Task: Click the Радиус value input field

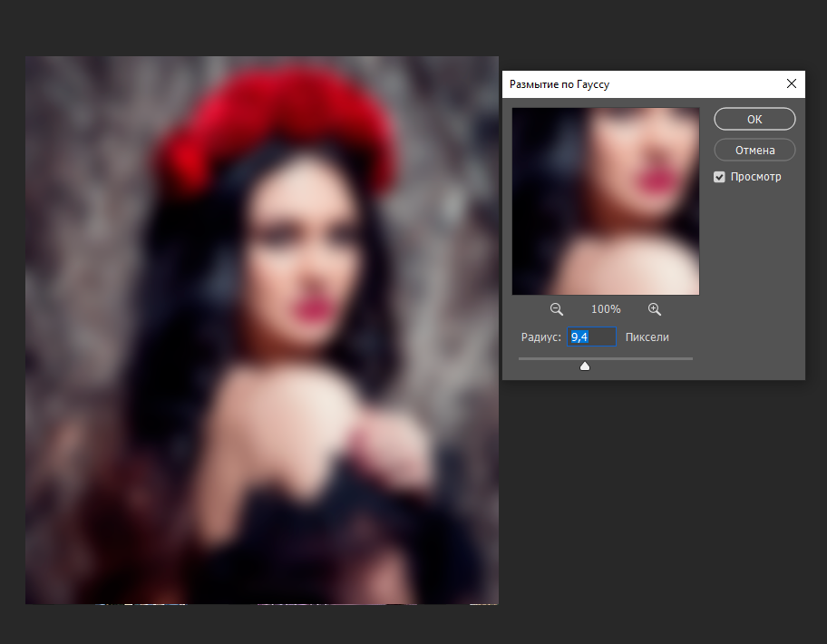Action: coord(592,337)
